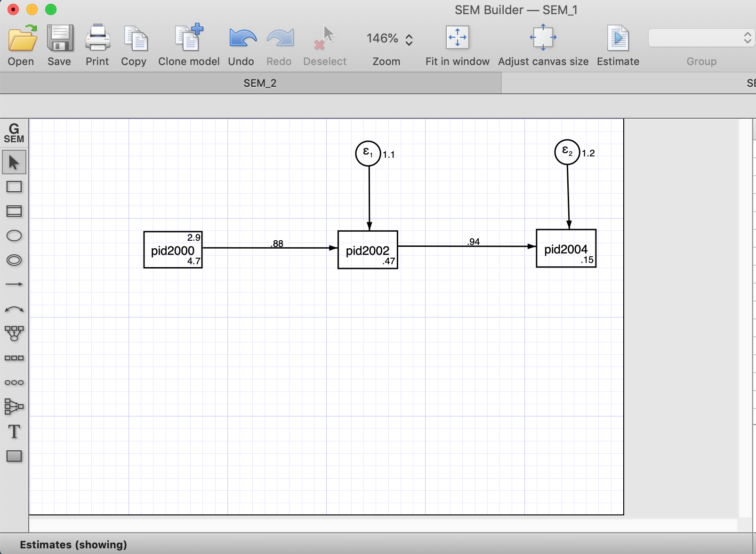The width and height of the screenshot is (756, 554).
Task: Open a file with the Open icon
Action: tap(23, 38)
